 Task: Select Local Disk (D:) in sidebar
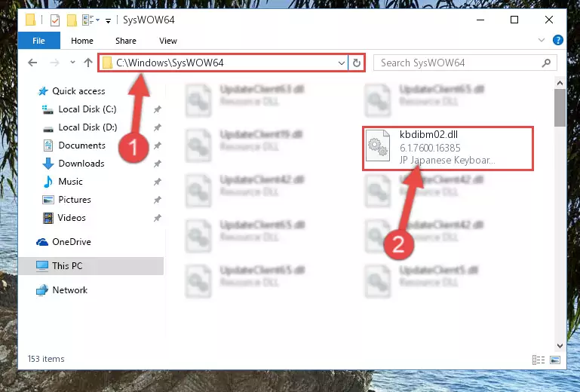(x=80, y=127)
